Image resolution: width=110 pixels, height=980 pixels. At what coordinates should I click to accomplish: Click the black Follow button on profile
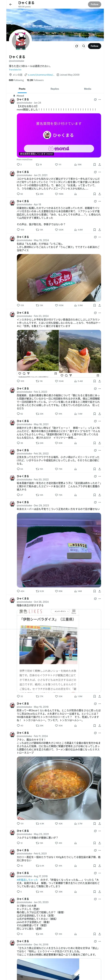pyautogui.click(x=95, y=46)
